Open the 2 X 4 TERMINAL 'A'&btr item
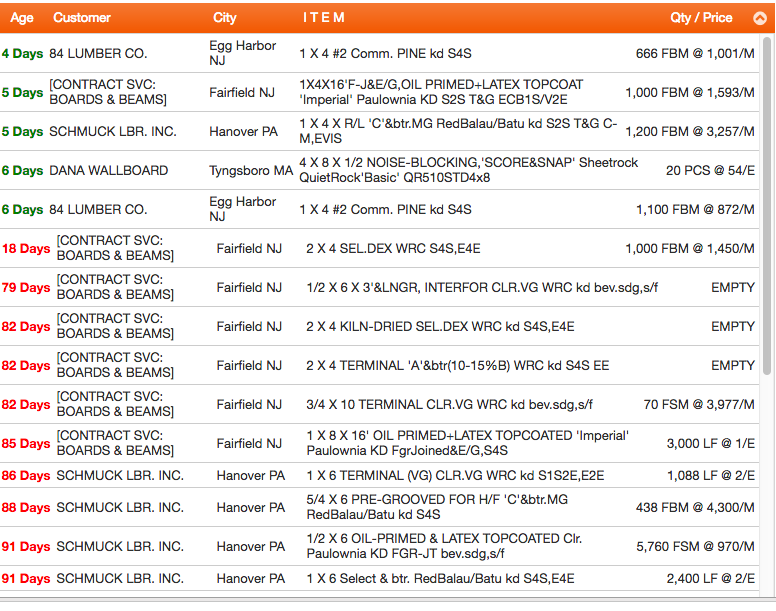Image resolution: width=776 pixels, height=611 pixels. [457, 366]
